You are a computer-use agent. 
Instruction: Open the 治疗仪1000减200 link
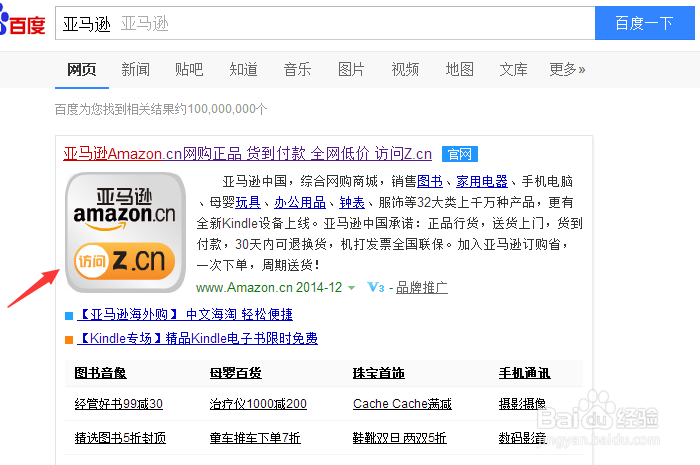click(x=258, y=404)
